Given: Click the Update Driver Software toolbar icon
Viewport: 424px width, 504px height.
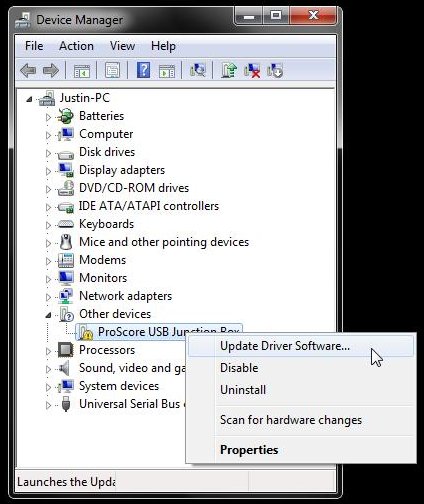Looking at the screenshot, I should click(x=229, y=70).
